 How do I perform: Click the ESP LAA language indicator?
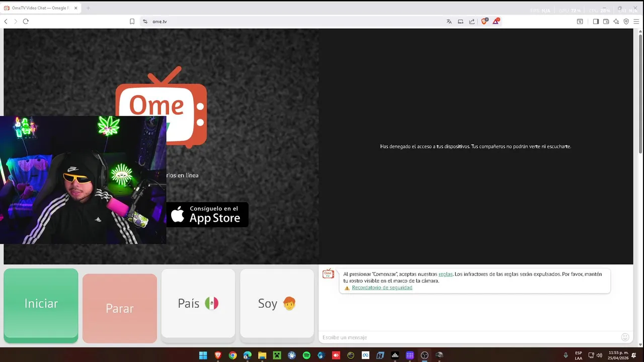click(x=579, y=355)
